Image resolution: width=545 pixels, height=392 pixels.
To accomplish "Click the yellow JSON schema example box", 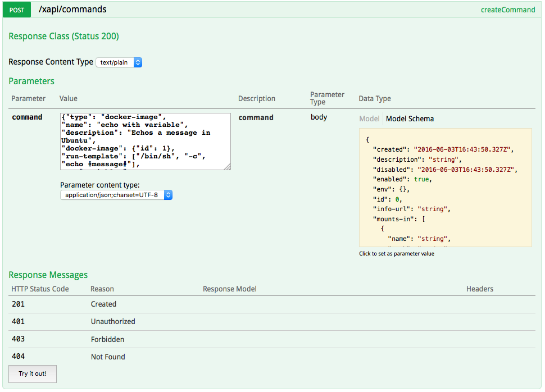I will click(445, 188).
